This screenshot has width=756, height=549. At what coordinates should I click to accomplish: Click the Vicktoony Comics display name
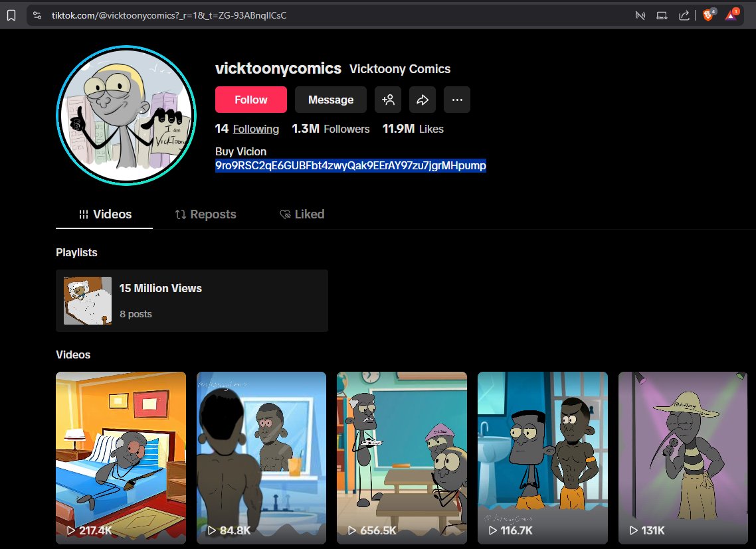click(x=400, y=69)
